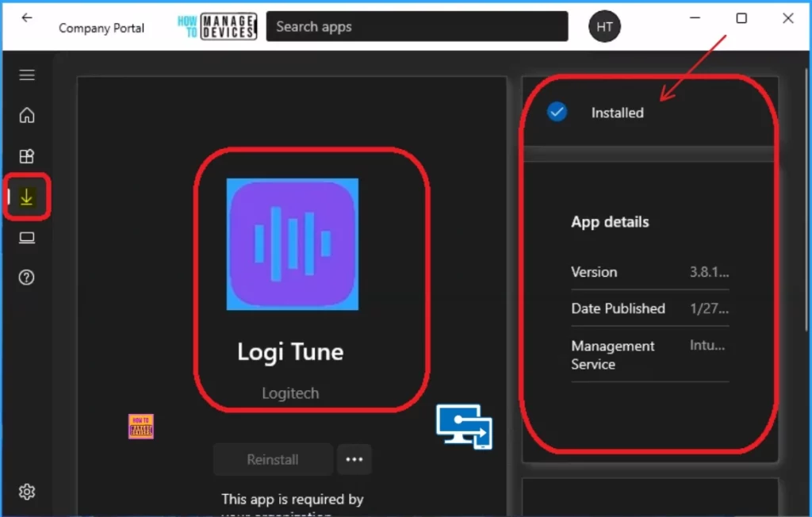This screenshot has height=517, width=812.
Task: Select the Date Published value 1/27...
Action: pos(709,308)
